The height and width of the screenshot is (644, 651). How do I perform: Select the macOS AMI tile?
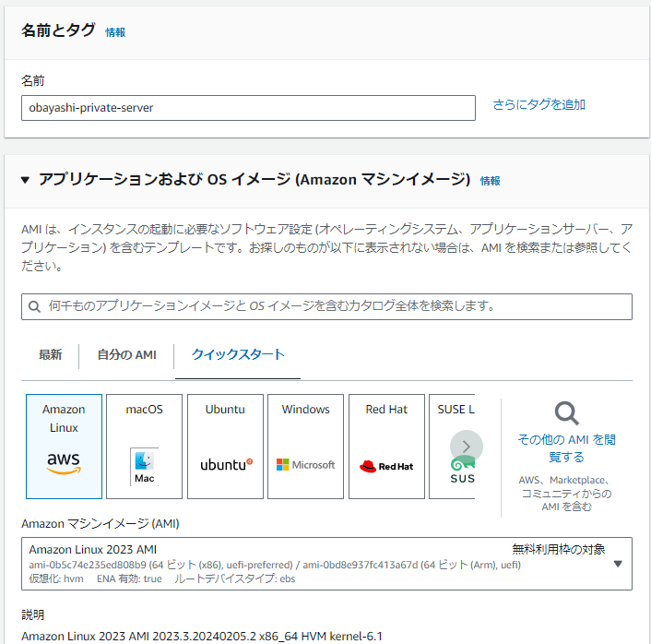[x=144, y=447]
